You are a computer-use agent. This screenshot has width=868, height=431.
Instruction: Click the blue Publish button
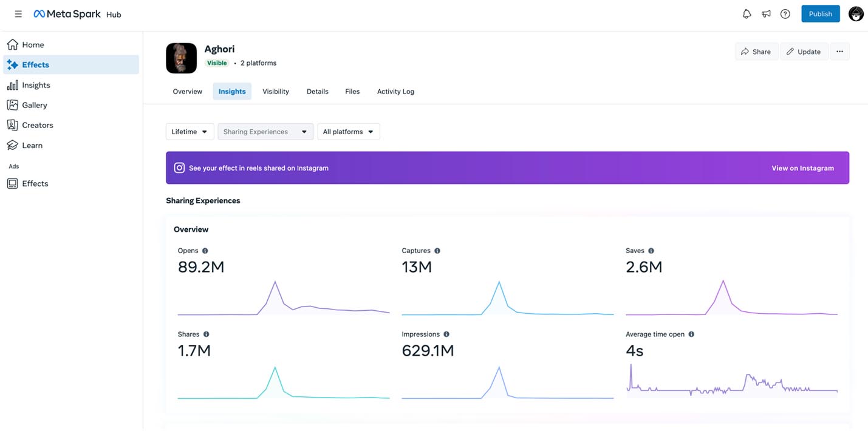(820, 14)
